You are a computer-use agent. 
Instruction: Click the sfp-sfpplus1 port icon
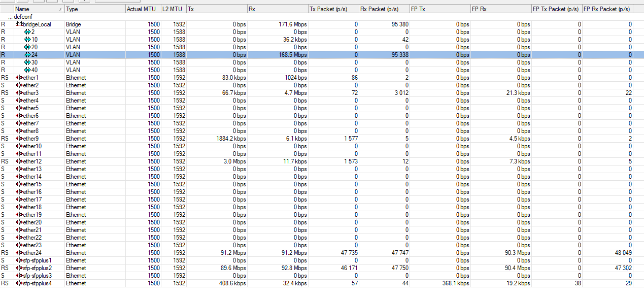point(19,260)
